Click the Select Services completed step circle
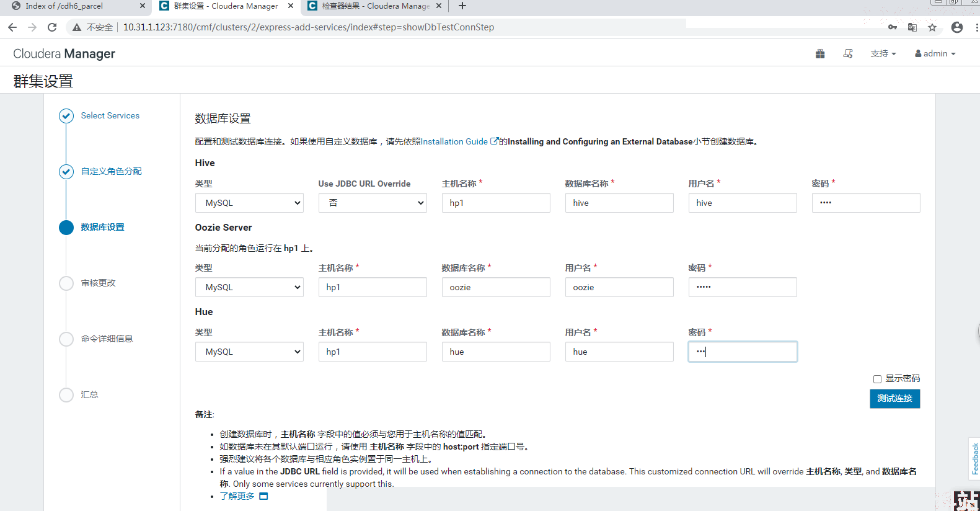The height and width of the screenshot is (511, 980). [x=66, y=116]
